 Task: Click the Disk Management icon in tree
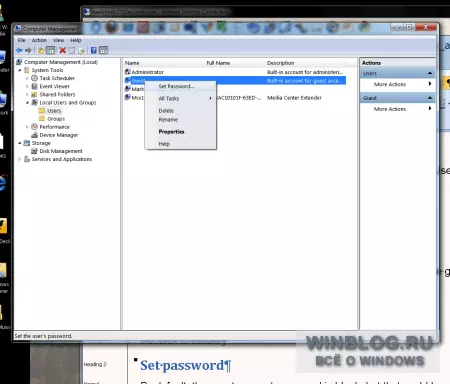point(34,151)
